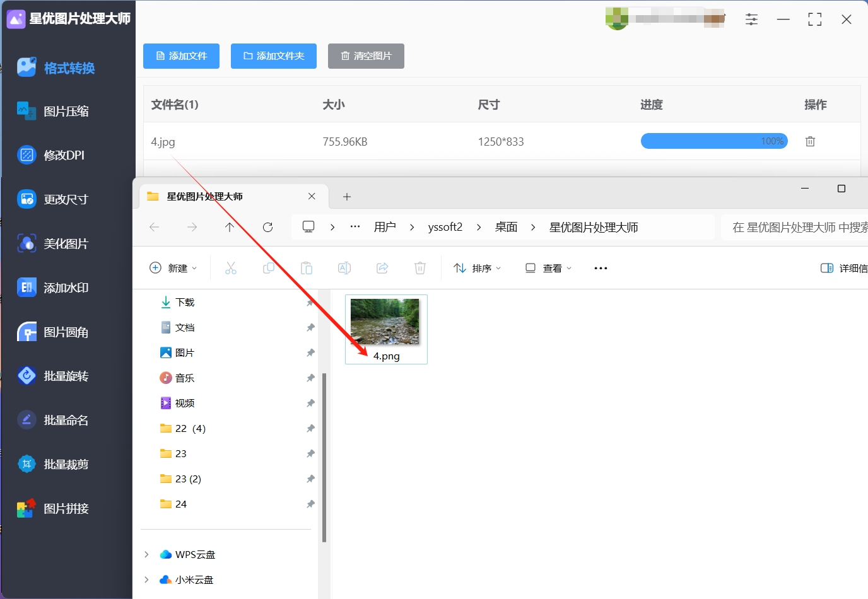The height and width of the screenshot is (599, 868).
Task: Unpin 音乐 from quick access
Action: coord(310,378)
